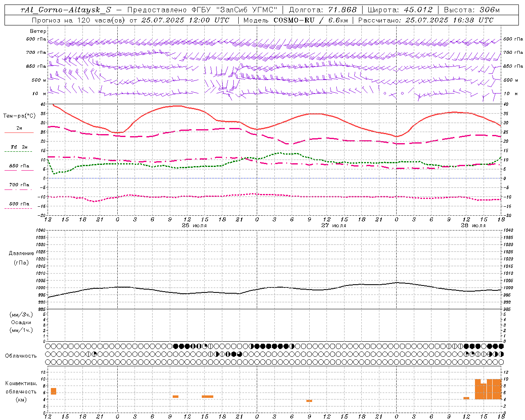Click the 26 июля date label
Screen dimensions: 525x420
pos(194,226)
